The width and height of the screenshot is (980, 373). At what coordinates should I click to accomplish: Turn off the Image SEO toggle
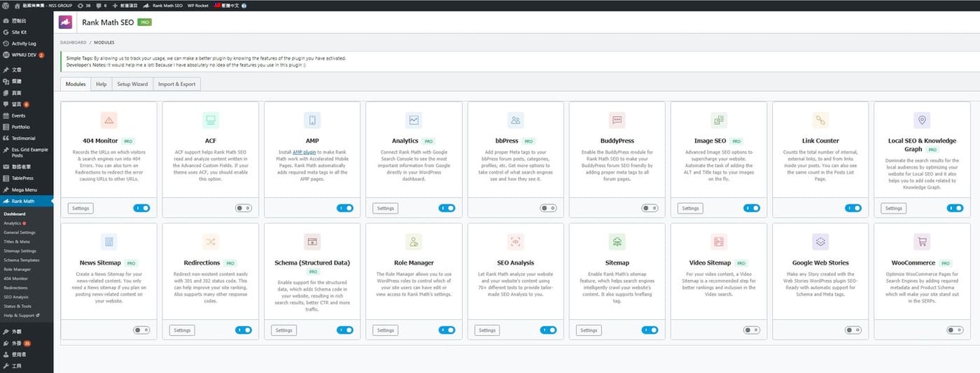[x=752, y=208]
